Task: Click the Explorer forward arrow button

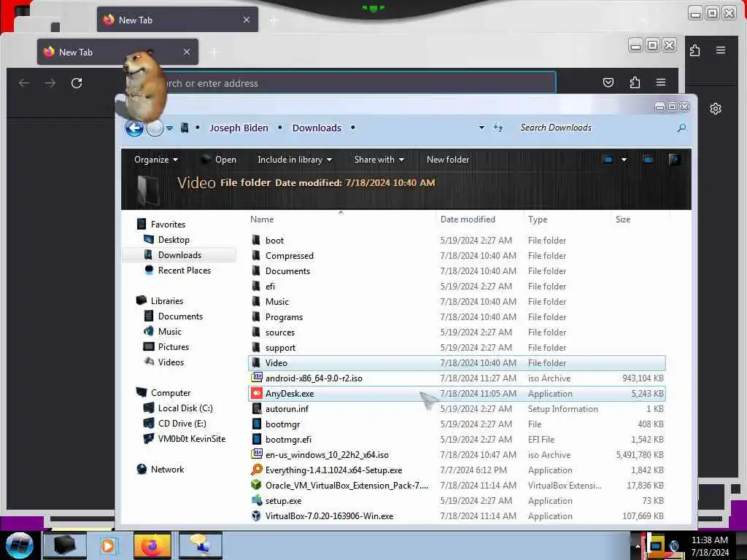Action: [155, 128]
